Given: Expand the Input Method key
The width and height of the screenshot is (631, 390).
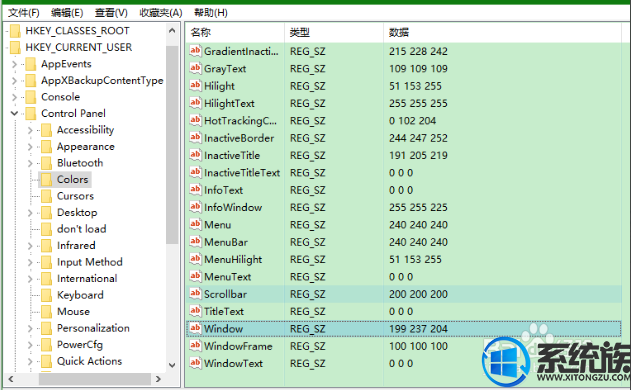Looking at the screenshot, I should (x=30, y=262).
